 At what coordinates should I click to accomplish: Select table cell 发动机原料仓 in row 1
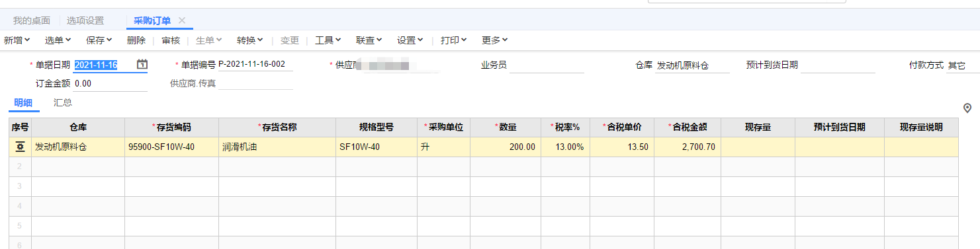tap(78, 147)
